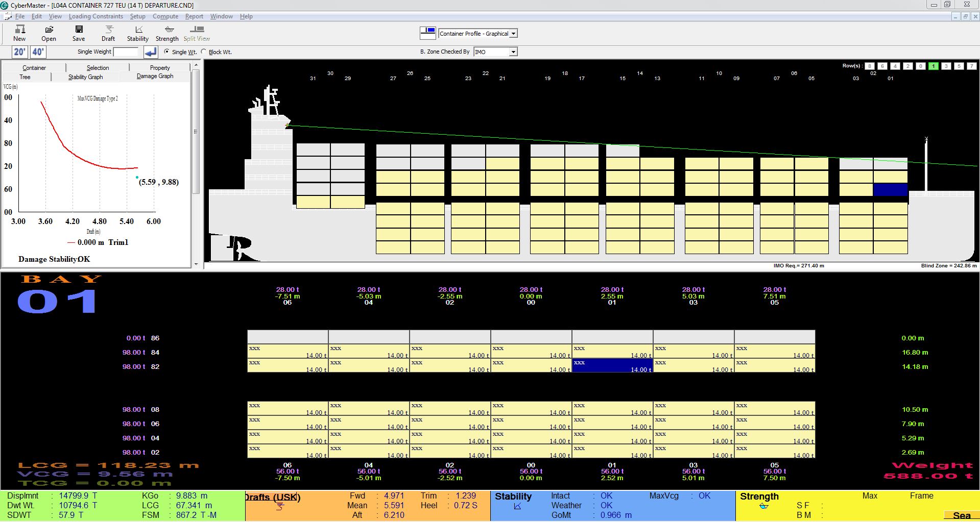
Task: Click the blue enter-arrow apply weight icon
Action: tap(150, 52)
